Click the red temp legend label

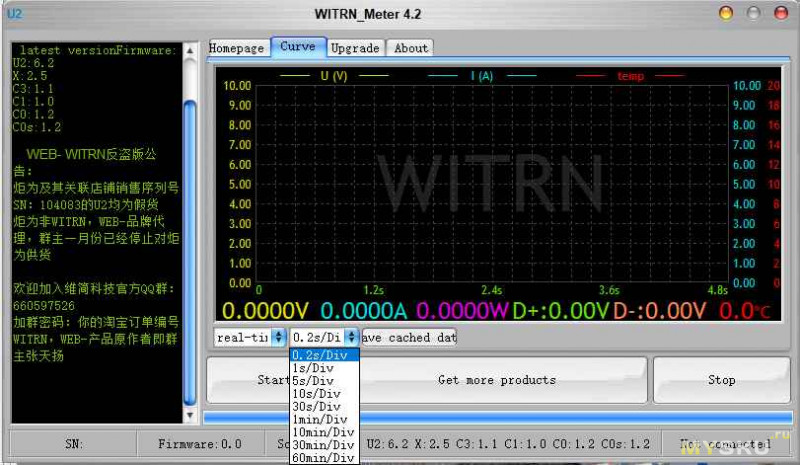[x=631, y=76]
